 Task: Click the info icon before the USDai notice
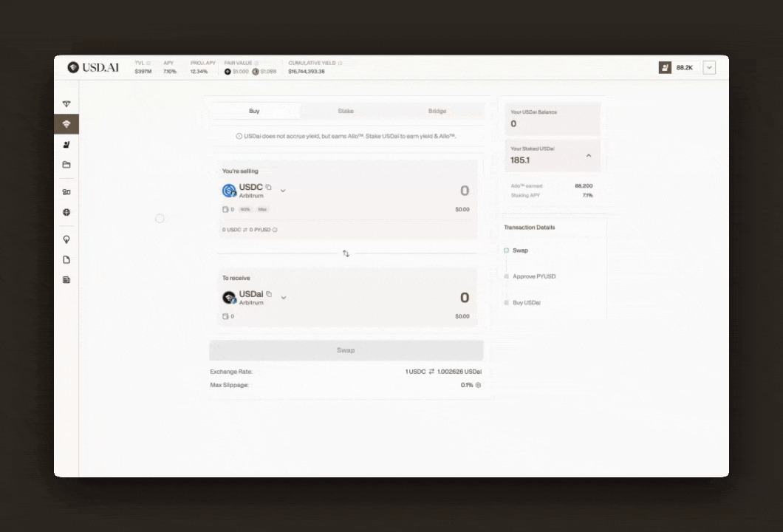239,136
